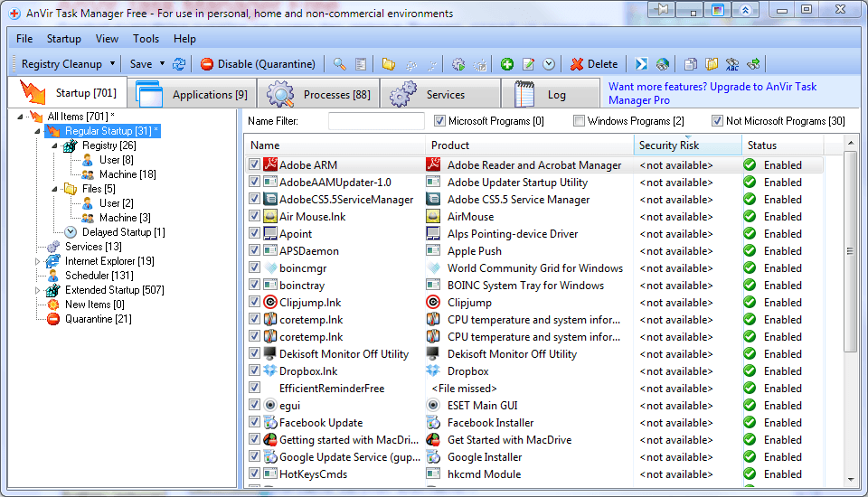Switch to the Processes tab
This screenshot has height=497, width=868.
[x=318, y=94]
